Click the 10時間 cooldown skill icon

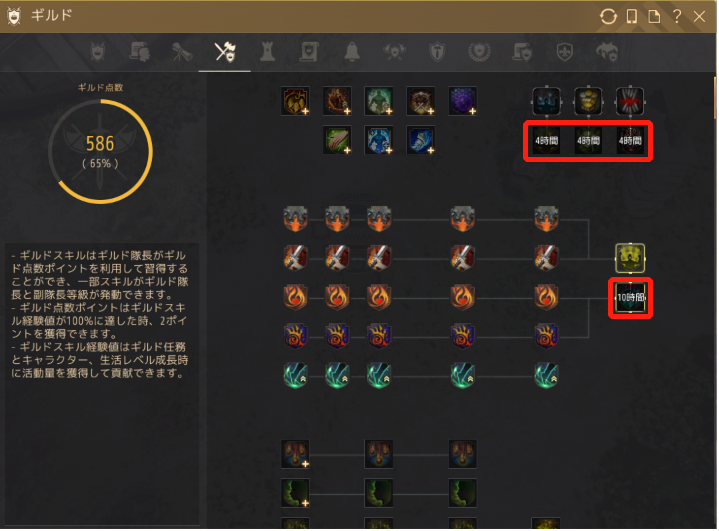(x=631, y=298)
